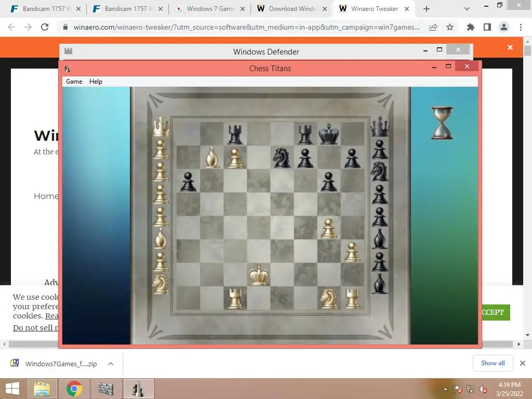Expand the Chrome tab search dropdown

[467, 9]
